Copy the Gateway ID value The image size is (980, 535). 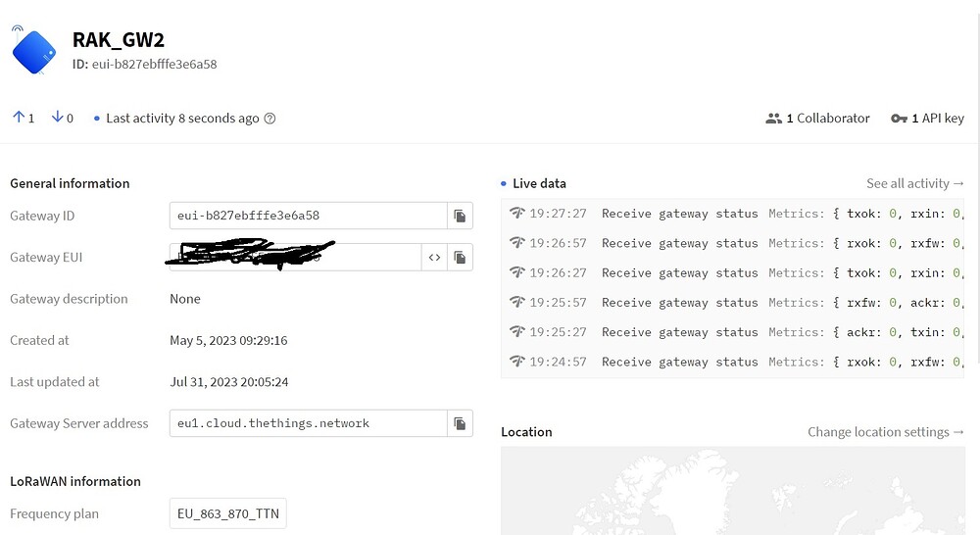(460, 216)
